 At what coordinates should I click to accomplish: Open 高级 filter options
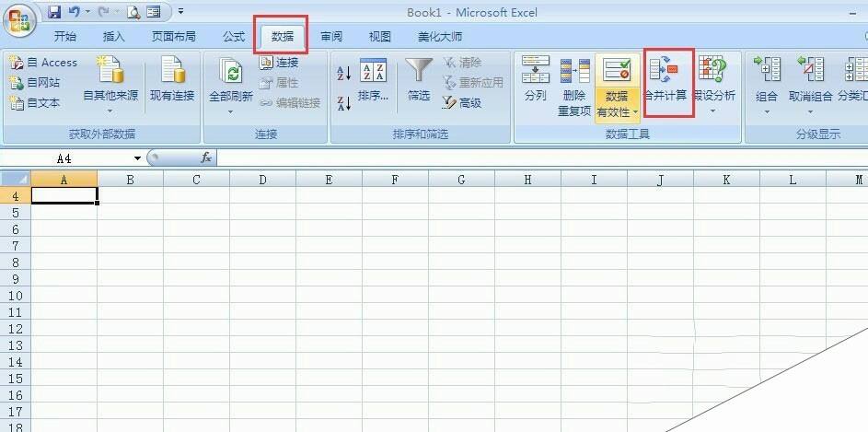(x=462, y=103)
